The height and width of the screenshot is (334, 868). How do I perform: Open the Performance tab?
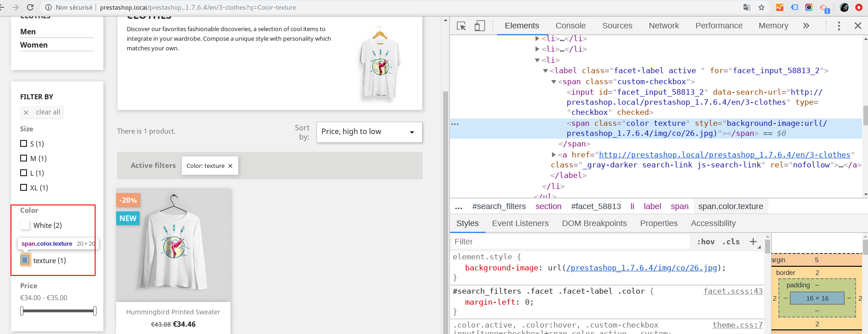click(719, 26)
